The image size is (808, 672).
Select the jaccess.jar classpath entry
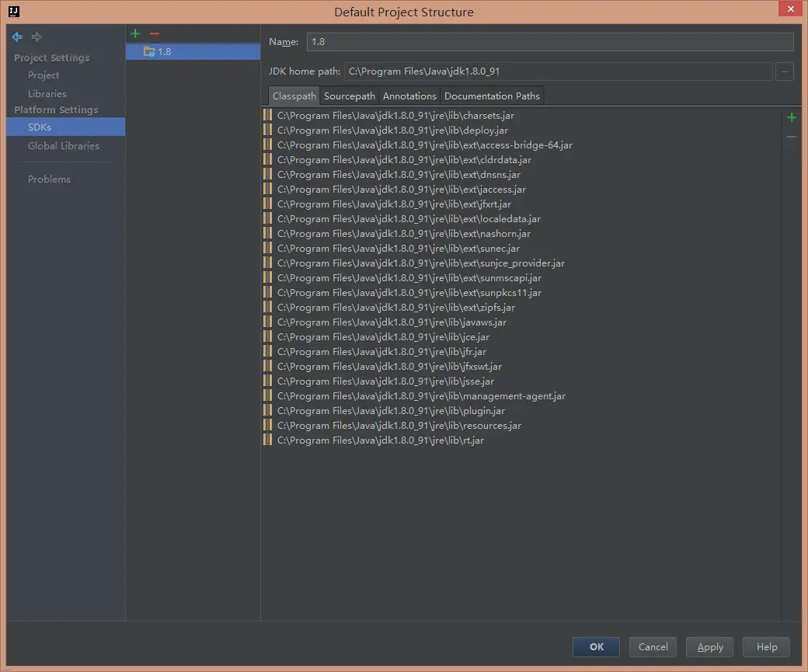click(402, 189)
